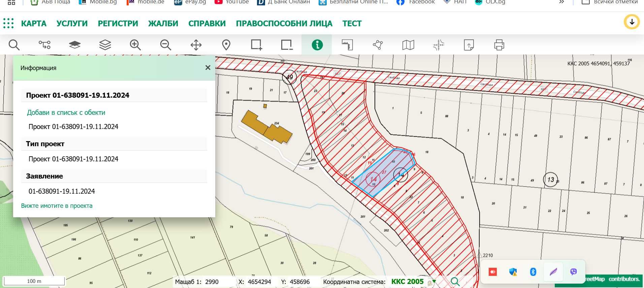Open the ePay.bg bookmark
Image resolution: width=644 pixels, height=288 pixels.
pyautogui.click(x=190, y=2)
